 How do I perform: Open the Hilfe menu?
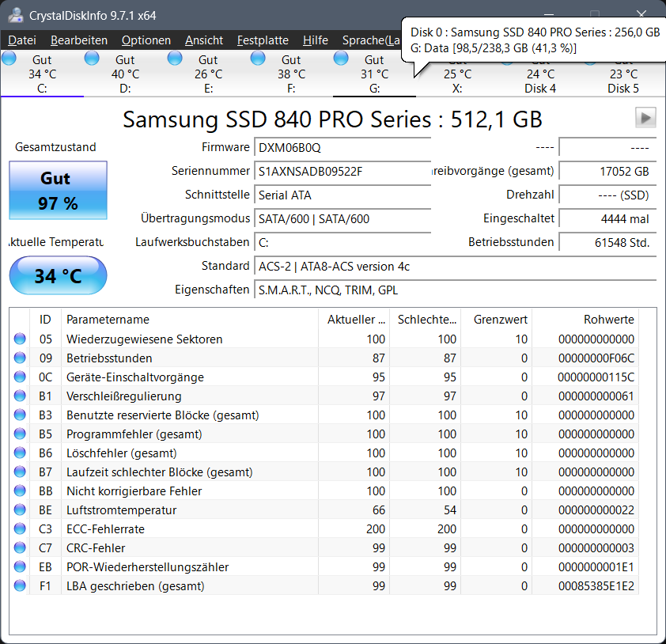click(315, 40)
